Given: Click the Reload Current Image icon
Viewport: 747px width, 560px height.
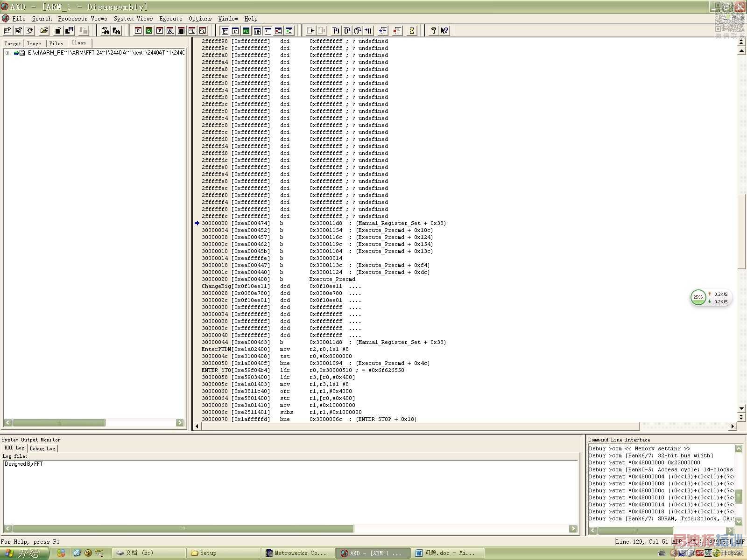Looking at the screenshot, I should pyautogui.click(x=30, y=31).
